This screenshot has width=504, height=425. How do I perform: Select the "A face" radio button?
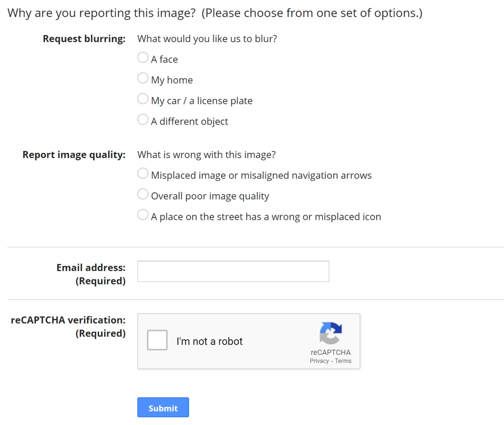point(143,58)
